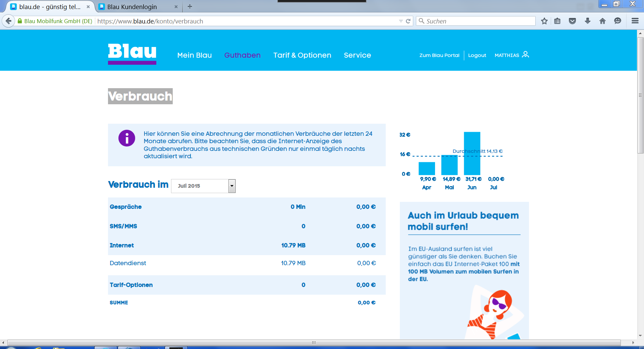Click the Pocket save icon

pyautogui.click(x=573, y=21)
